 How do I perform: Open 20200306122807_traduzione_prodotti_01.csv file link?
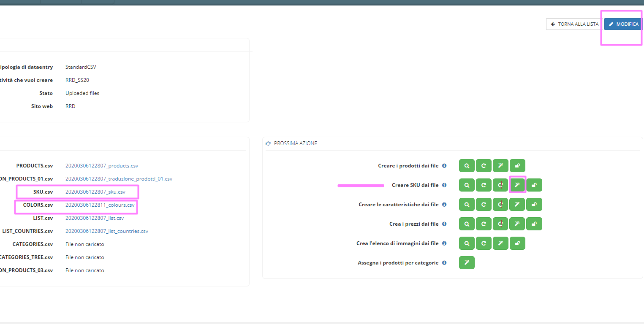119,179
